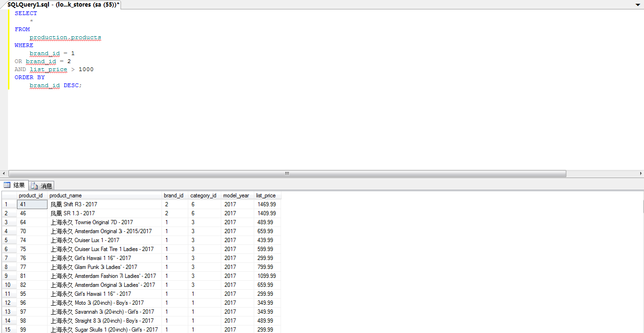Click list_price cell 439.99

click(x=267, y=240)
